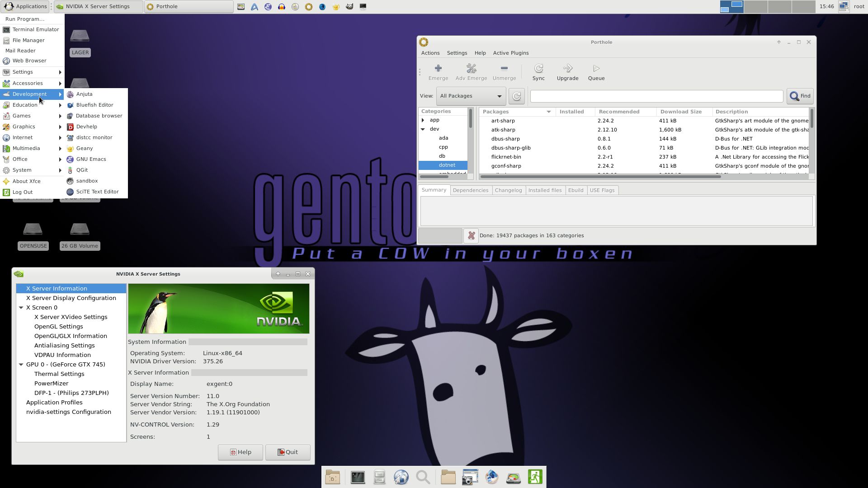The width and height of the screenshot is (868, 488).
Task: Expand the Multimedia submenu in Applications menu
Action: point(32,149)
